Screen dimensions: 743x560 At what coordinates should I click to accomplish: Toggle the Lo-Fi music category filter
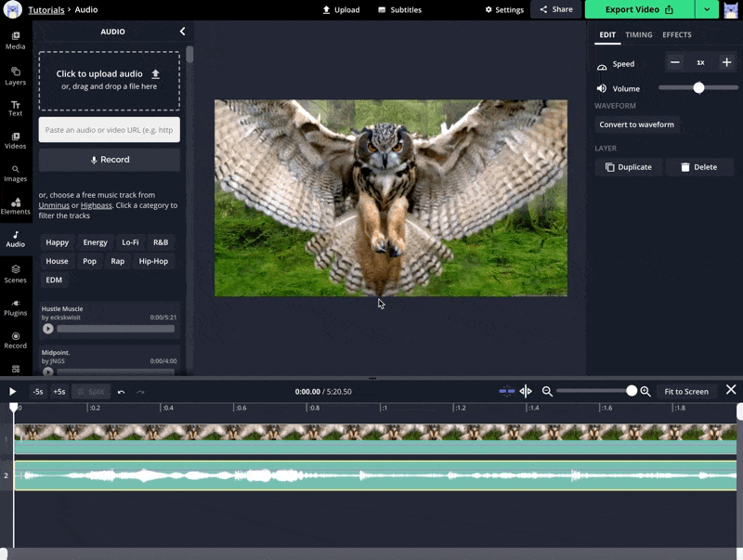point(130,242)
